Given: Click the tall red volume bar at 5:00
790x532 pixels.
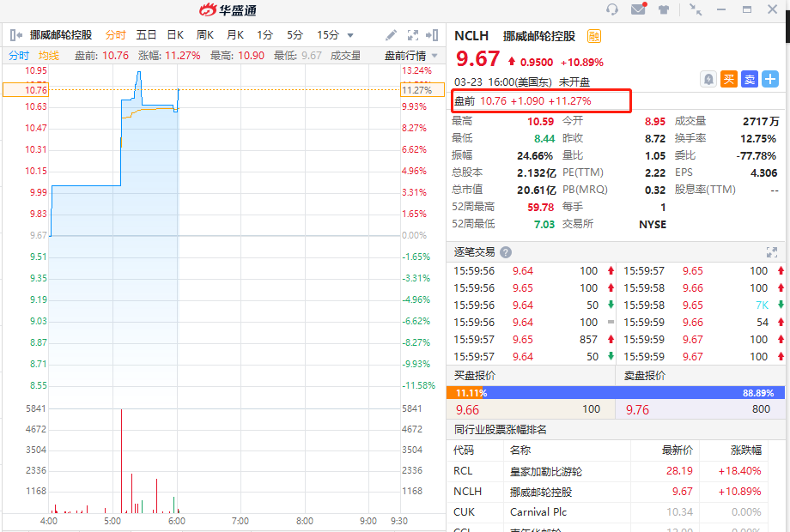Looking at the screenshot, I should coord(121,461).
